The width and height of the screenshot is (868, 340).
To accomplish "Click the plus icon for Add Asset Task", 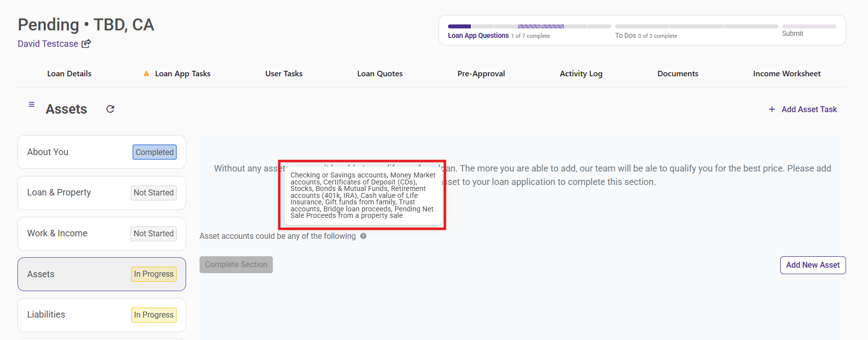I will pyautogui.click(x=772, y=109).
